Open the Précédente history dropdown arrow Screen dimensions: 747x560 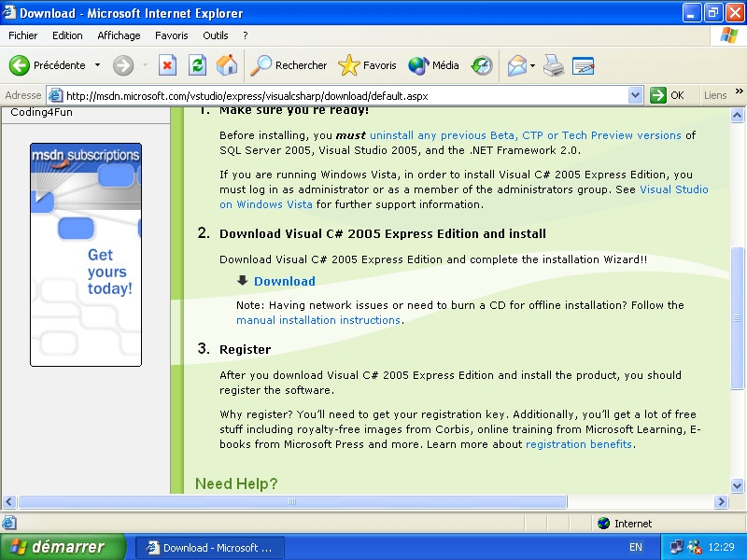98,65
